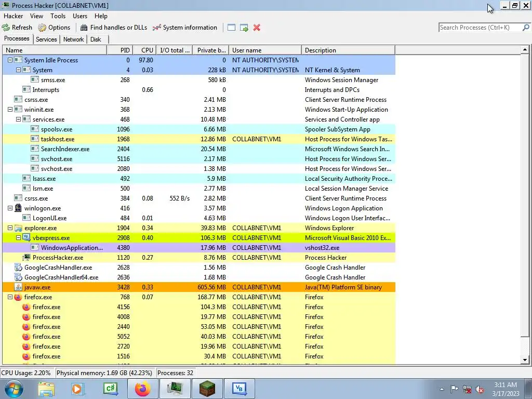Collapse the vbexpress.exe tree node
Viewport: 532px width, 399px height.
tap(18, 237)
